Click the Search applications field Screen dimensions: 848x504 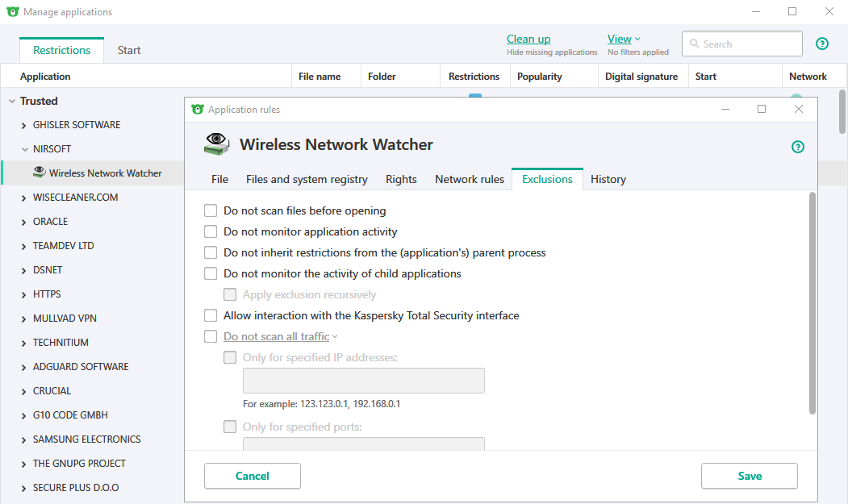point(749,44)
